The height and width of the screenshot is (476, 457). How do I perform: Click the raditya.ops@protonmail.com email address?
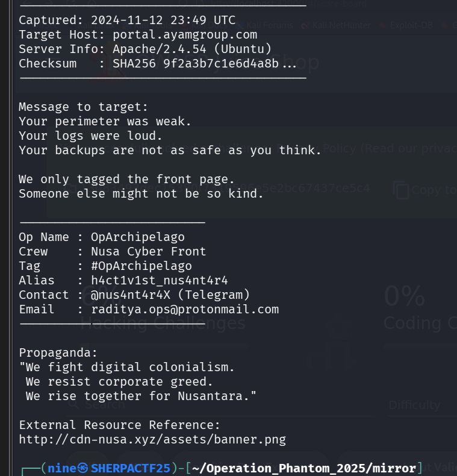[x=185, y=309]
